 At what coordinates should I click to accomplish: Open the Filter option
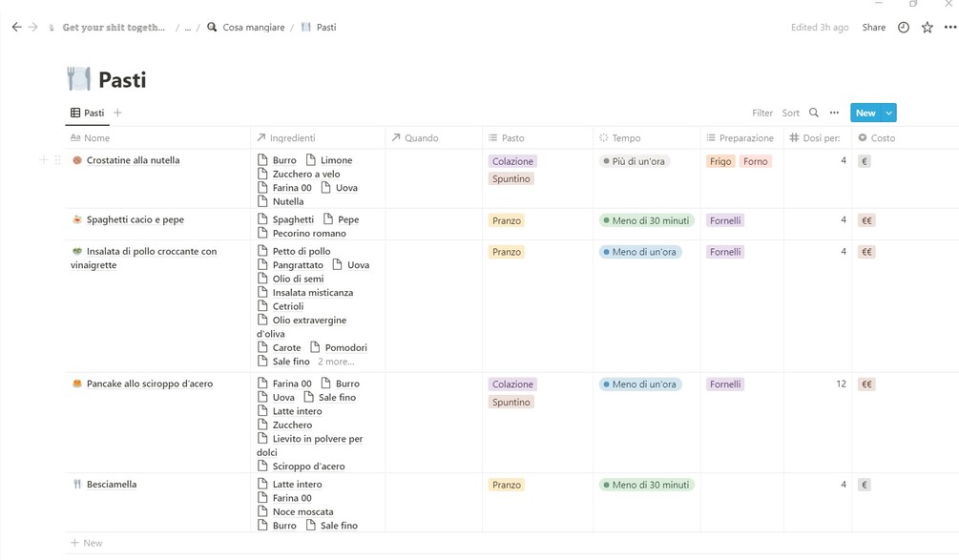(x=762, y=113)
